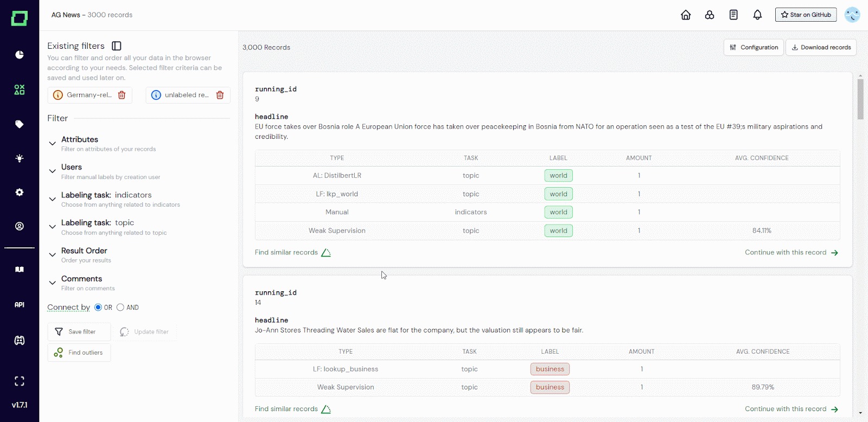Viewport: 868px width, 422px height.
Task: Open the user account circle icon
Action: tap(20, 226)
